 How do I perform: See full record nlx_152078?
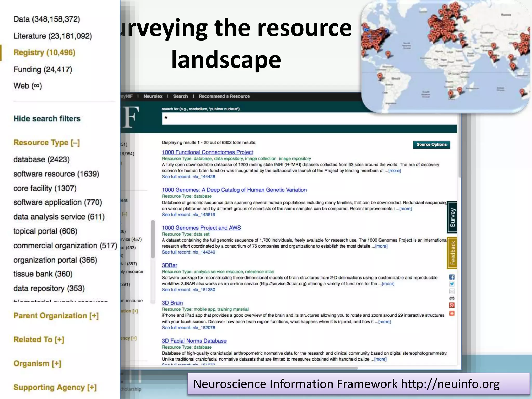[189, 328]
